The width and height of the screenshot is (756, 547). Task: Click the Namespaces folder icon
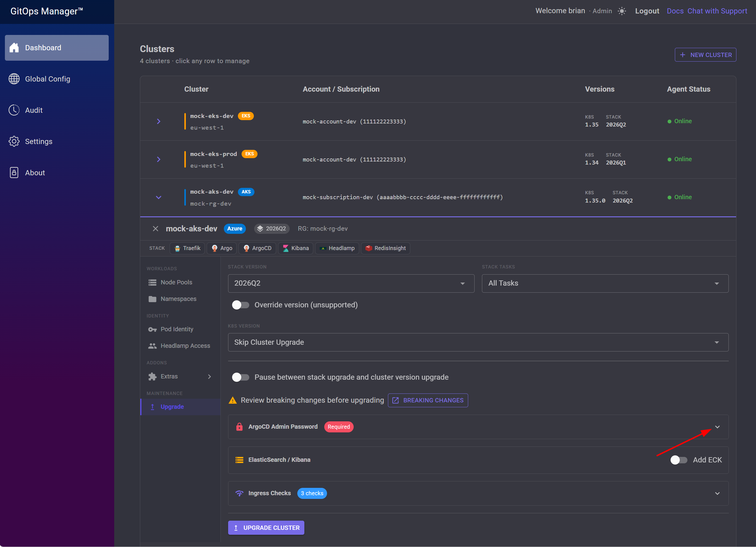(x=152, y=299)
